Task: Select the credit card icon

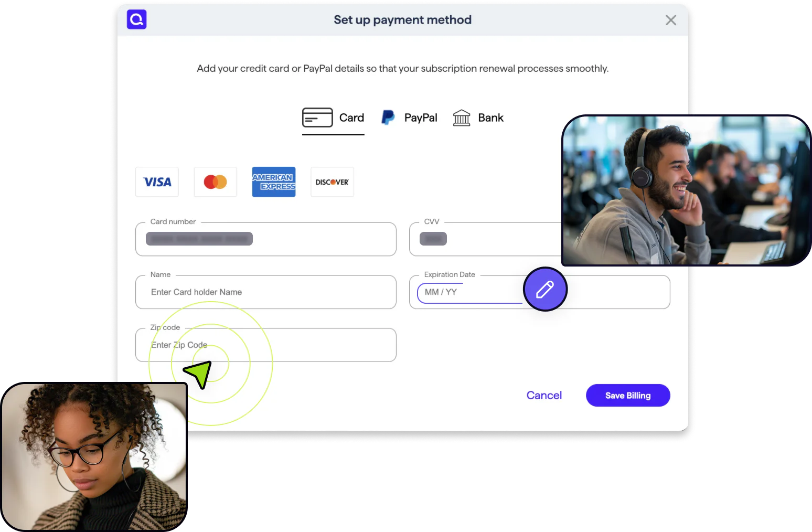Action: (x=317, y=118)
